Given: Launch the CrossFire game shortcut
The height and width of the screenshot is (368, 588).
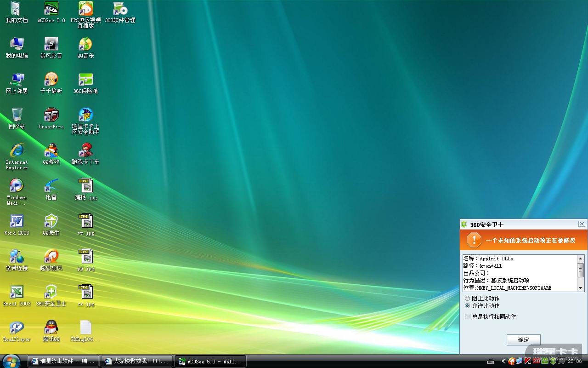Looking at the screenshot, I should (x=51, y=119).
